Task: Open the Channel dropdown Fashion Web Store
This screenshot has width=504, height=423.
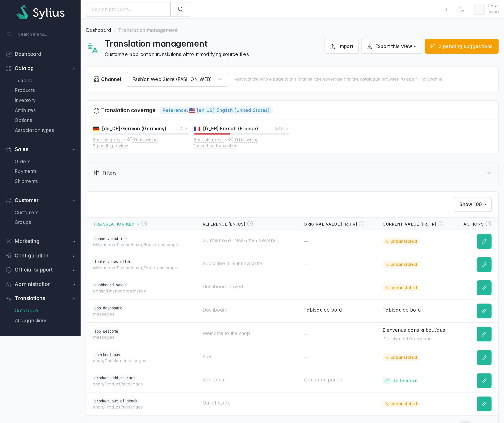Action: tap(177, 79)
